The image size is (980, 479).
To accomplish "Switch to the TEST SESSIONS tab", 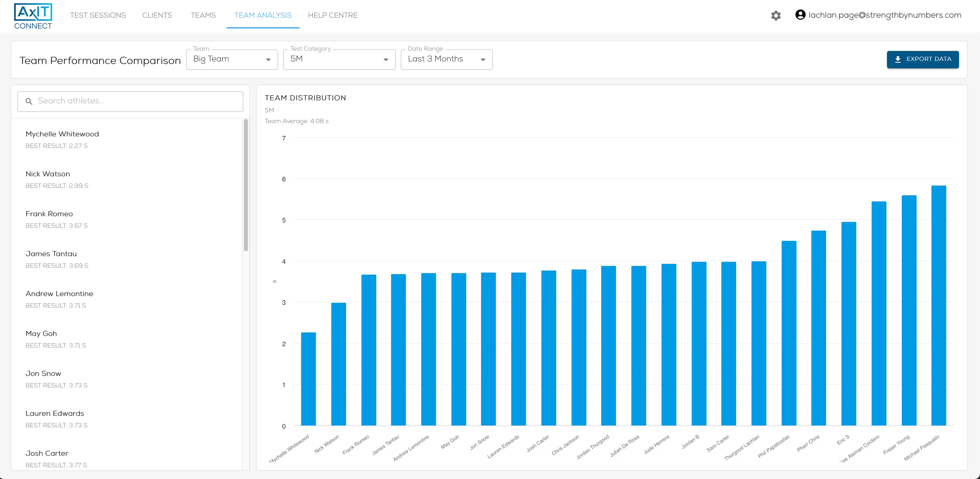I will (98, 15).
